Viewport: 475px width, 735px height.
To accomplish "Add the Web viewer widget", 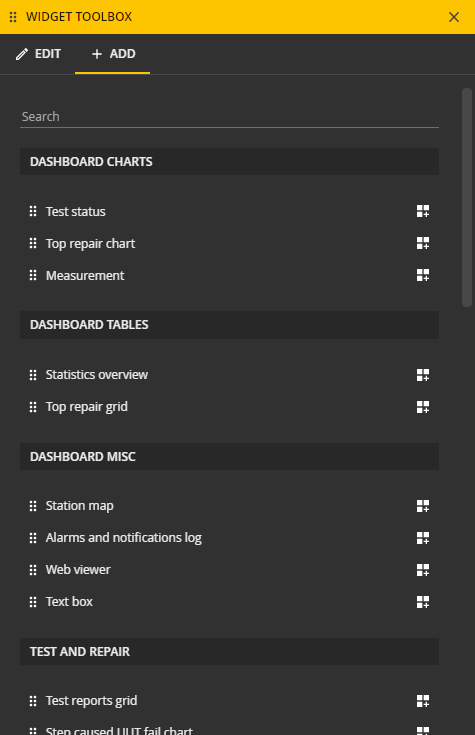I will [422, 570].
